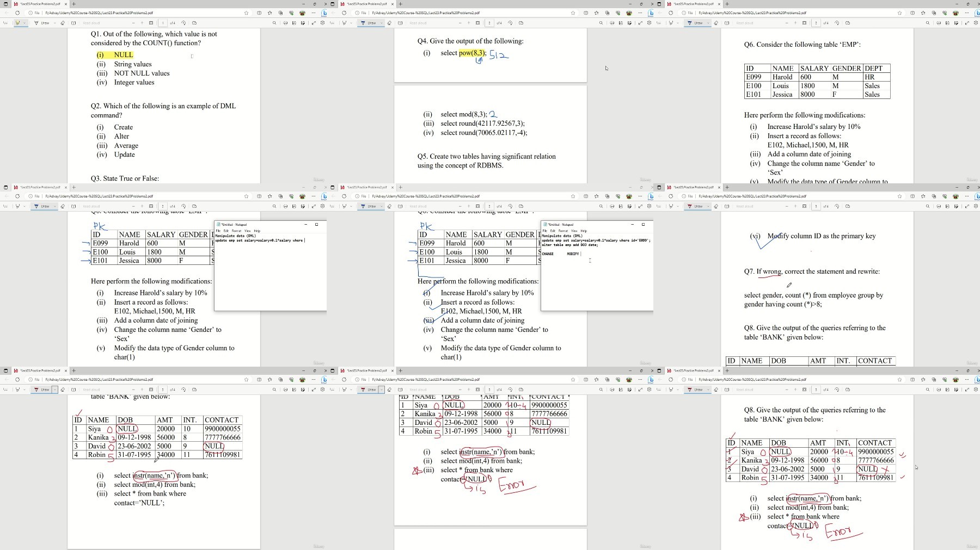Click Draw tool in Q7 'If wrong' window
Image resolution: width=980 pixels, height=550 pixels.
click(695, 206)
